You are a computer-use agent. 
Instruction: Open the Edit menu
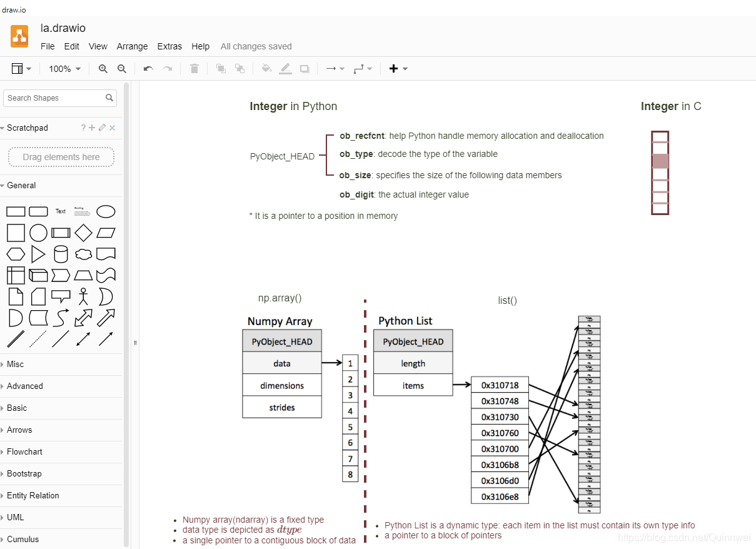pyautogui.click(x=72, y=46)
